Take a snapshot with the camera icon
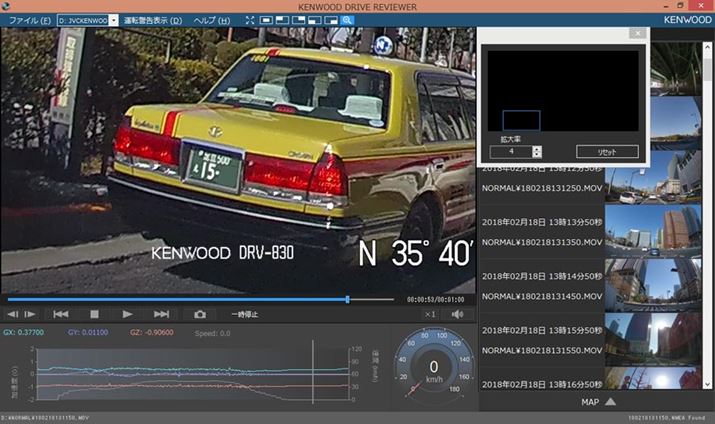This screenshot has width=715, height=424. tap(200, 314)
